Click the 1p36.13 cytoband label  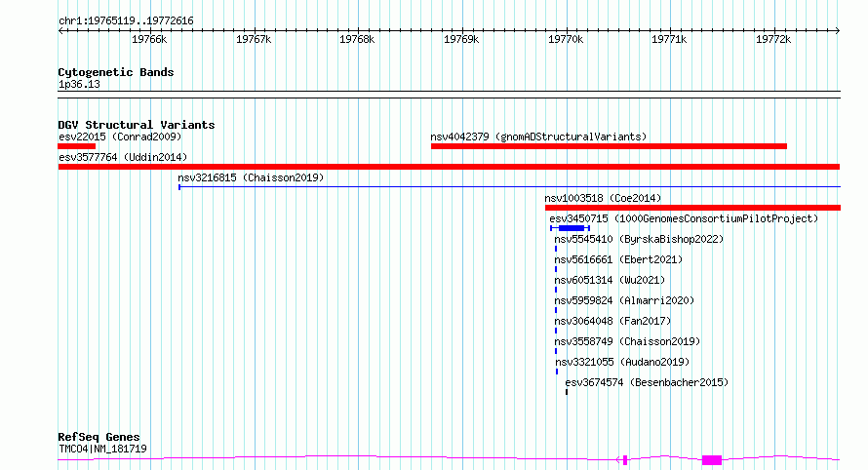[79, 84]
